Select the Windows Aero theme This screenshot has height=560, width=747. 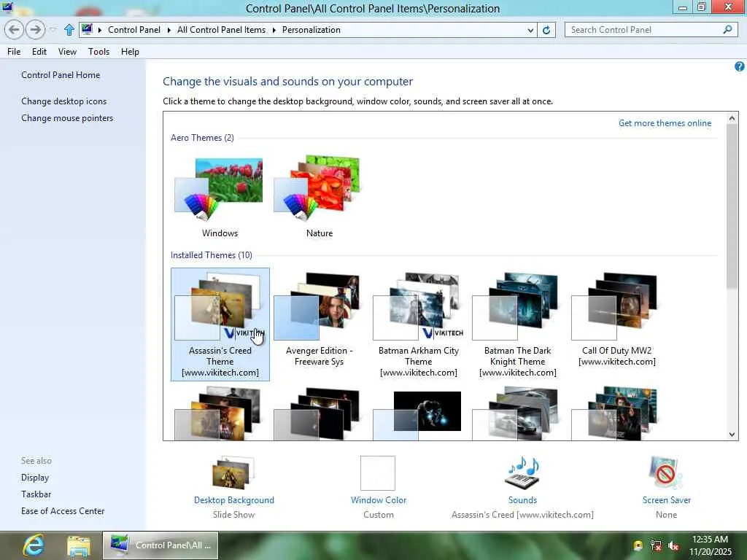click(220, 197)
